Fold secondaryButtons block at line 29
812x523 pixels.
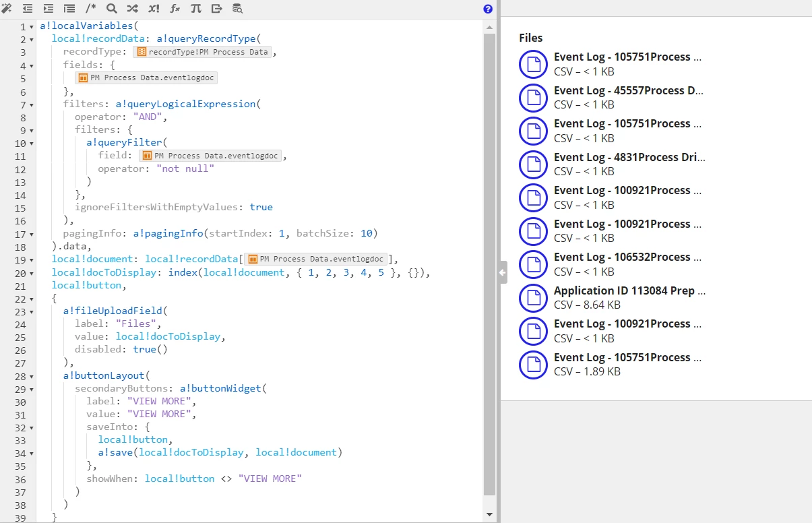click(32, 390)
